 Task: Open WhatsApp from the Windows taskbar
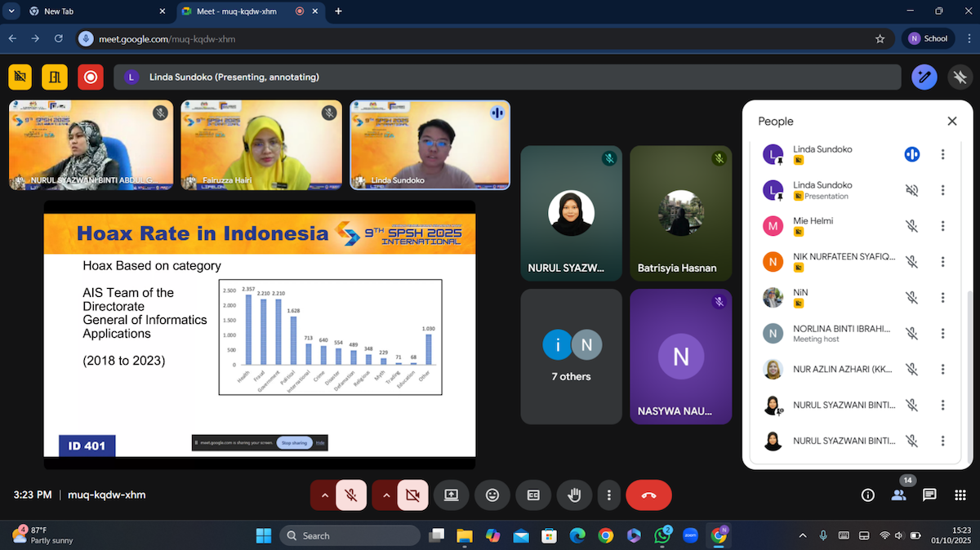pyautogui.click(x=661, y=535)
